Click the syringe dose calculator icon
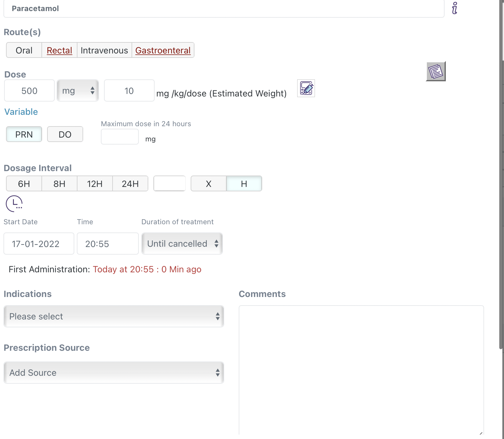Image resolution: width=504 pixels, height=439 pixels. 306,88
